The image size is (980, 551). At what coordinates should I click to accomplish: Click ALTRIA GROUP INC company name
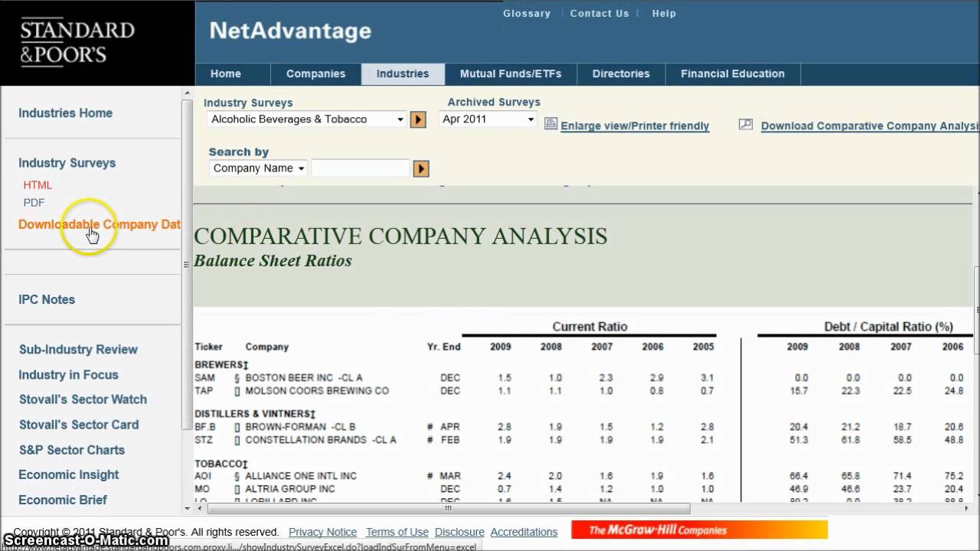[x=290, y=489]
